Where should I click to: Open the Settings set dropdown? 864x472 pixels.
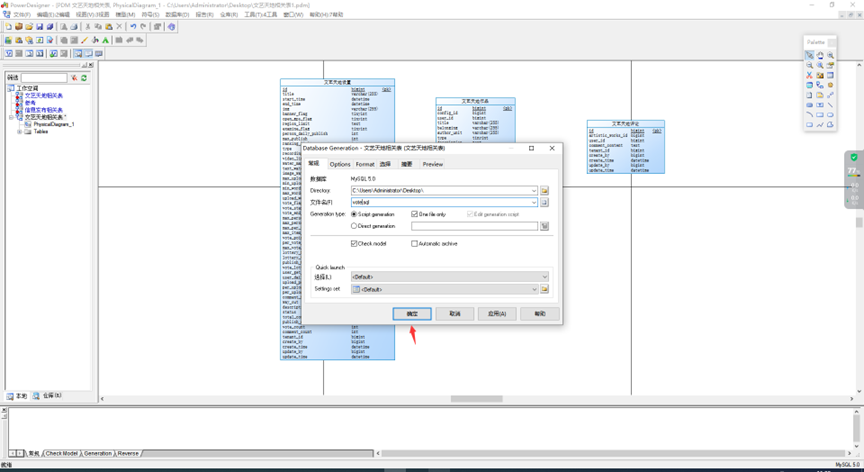click(533, 289)
